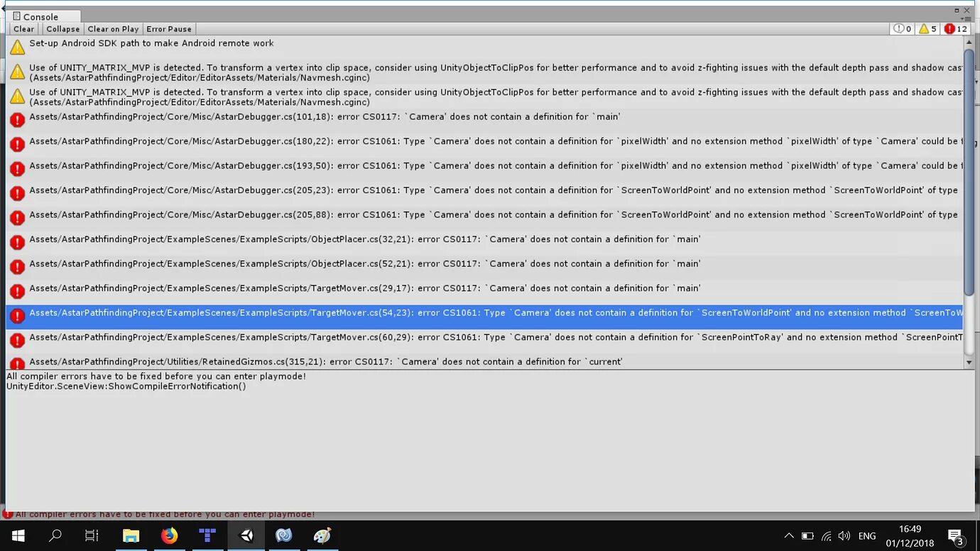Open battery status in system tray
This screenshot has height=551, width=980.
click(x=807, y=536)
